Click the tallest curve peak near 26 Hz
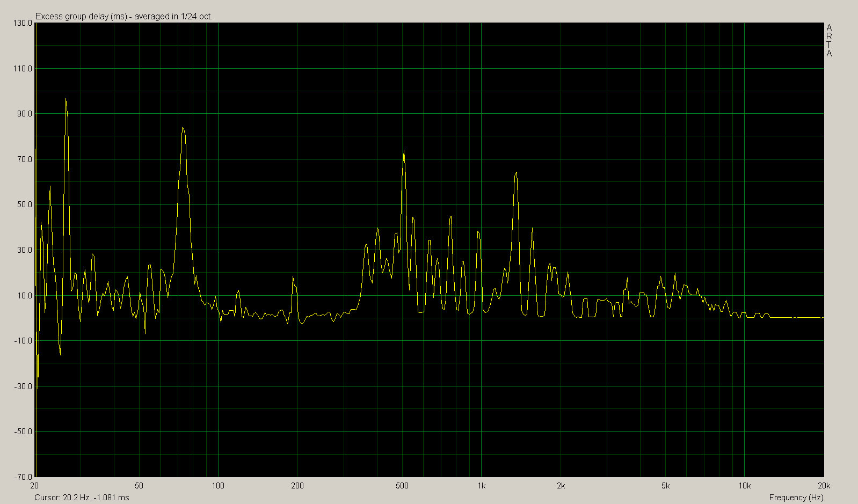Viewport: 858px width, 504px height. coord(66,99)
